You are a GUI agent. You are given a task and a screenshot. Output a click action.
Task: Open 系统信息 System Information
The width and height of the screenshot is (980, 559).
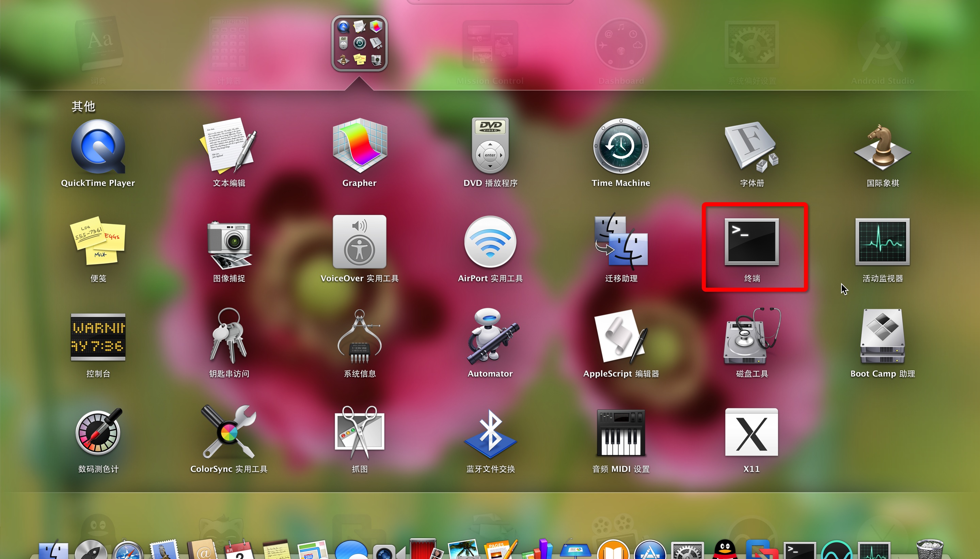point(360,336)
